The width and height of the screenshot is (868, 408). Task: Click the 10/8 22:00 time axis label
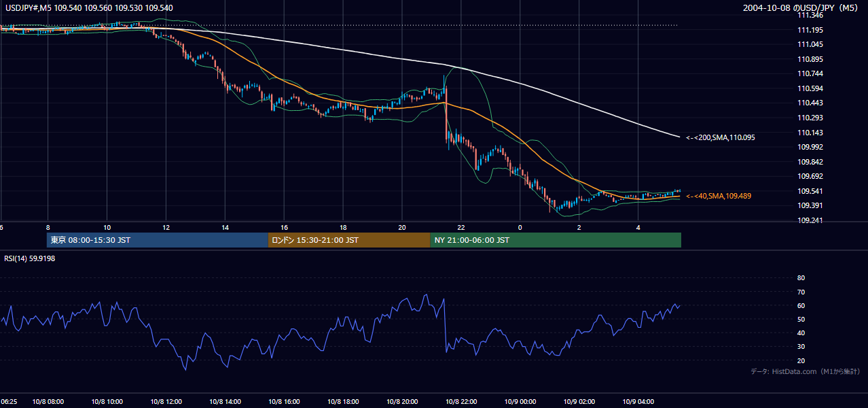[461, 402]
